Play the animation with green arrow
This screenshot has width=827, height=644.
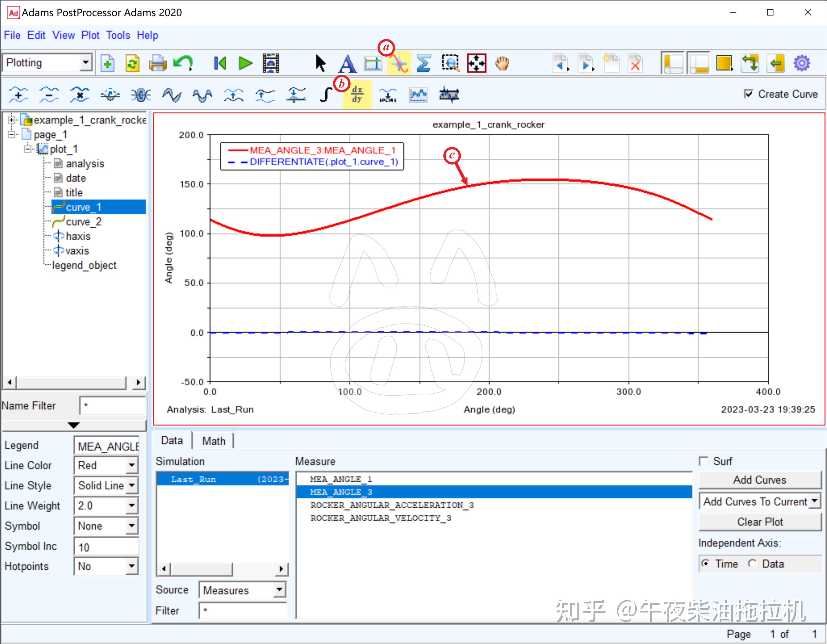click(x=245, y=63)
